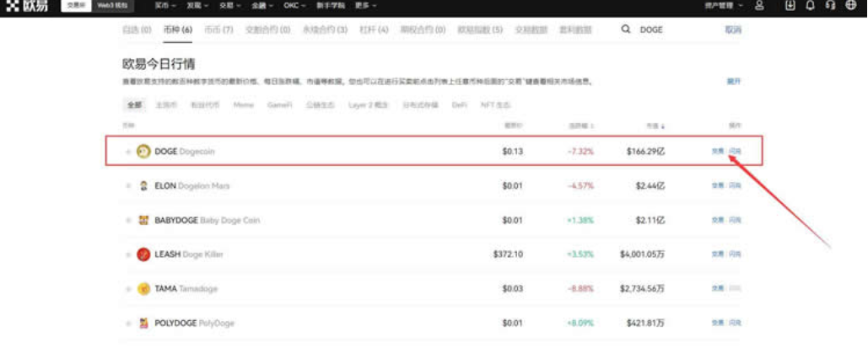Expand the 买币 dropdown in top navigation
The width and height of the screenshot is (868, 348).
click(x=165, y=6)
